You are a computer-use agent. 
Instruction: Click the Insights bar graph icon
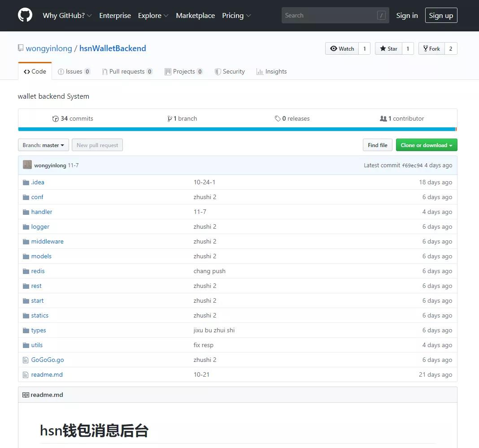click(260, 71)
